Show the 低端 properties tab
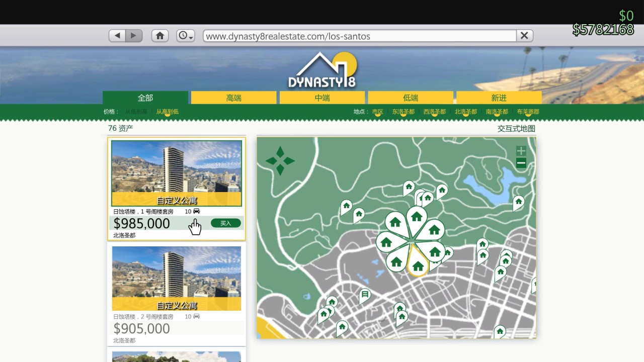 [411, 98]
